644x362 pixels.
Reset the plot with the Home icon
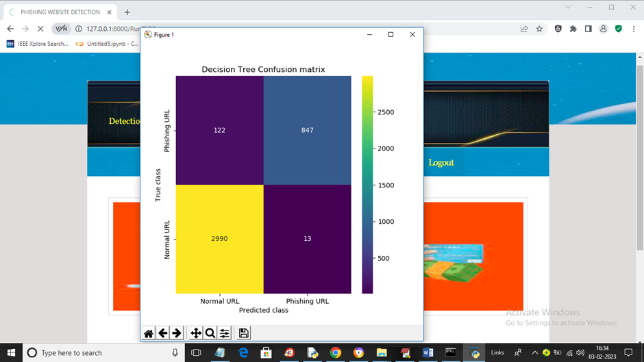click(x=149, y=333)
